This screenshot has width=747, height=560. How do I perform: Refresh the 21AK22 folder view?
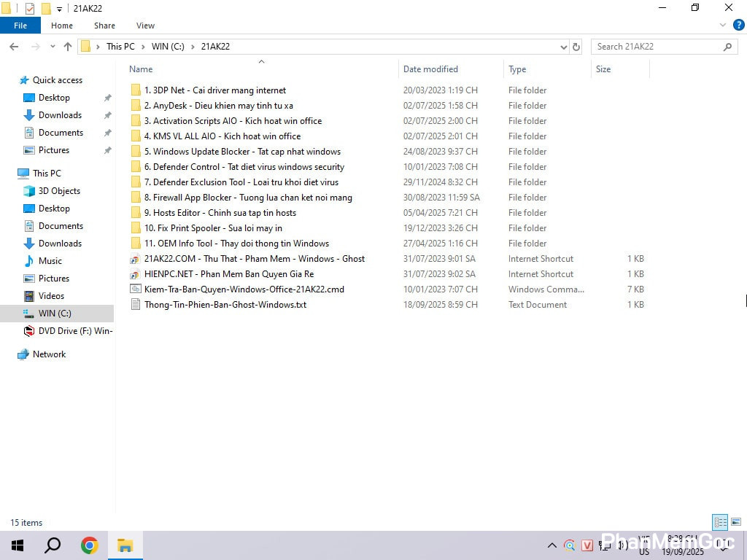click(x=576, y=47)
